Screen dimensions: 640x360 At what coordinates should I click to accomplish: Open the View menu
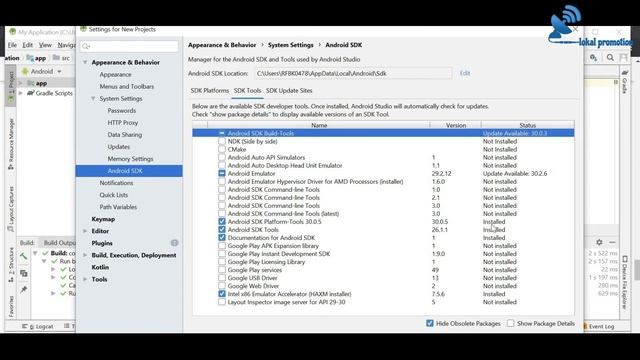point(45,45)
